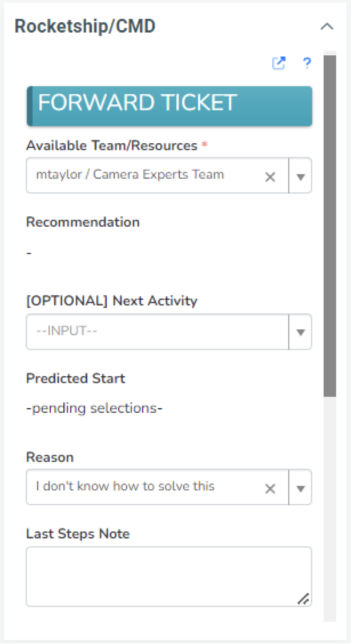The height and width of the screenshot is (644, 355).
Task: Click the Available Team/Resources label
Action: click(x=112, y=146)
